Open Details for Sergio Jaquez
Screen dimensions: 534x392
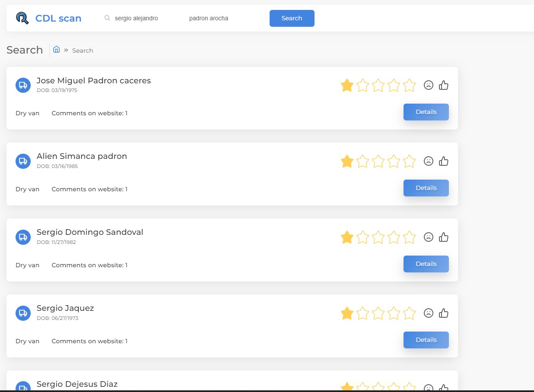pyautogui.click(x=426, y=340)
